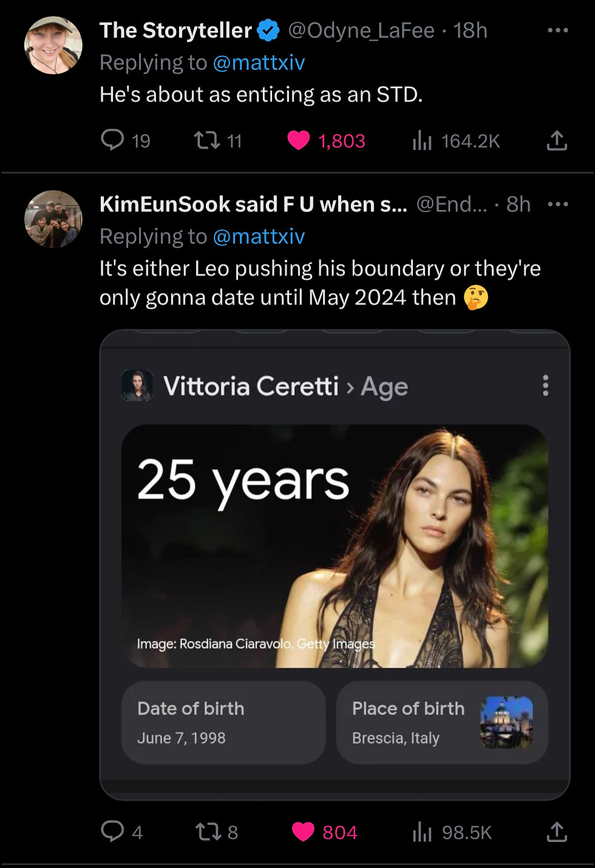Open KimEunSook group profile picture

point(53,219)
